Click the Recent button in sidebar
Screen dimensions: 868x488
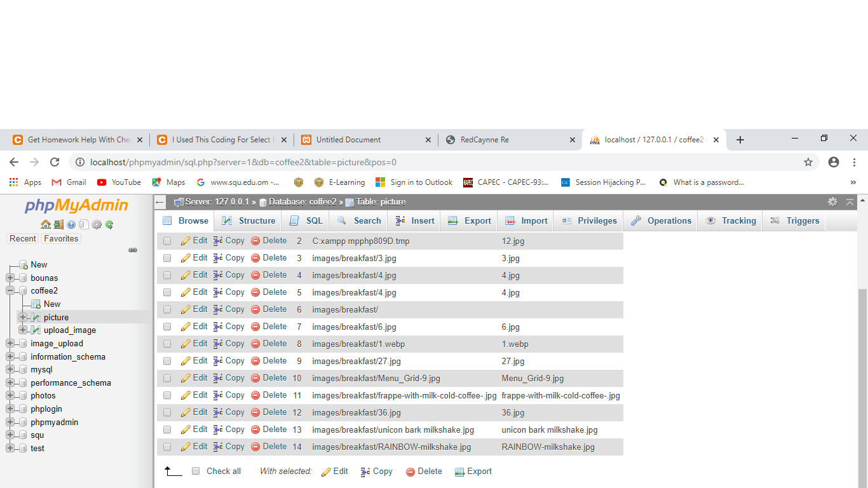pyautogui.click(x=23, y=239)
